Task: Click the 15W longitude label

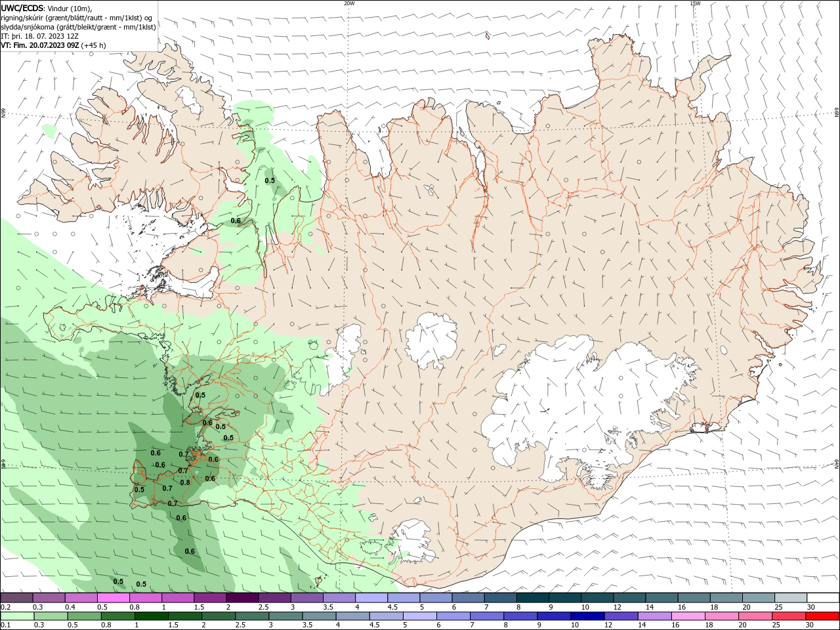Action: pyautogui.click(x=695, y=3)
